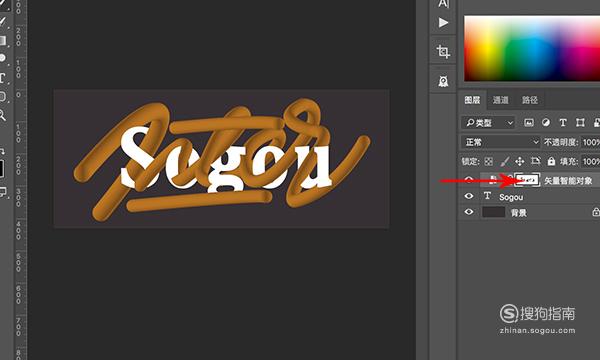Open the 类型 filter dropdown
Screen dimensions: 600x360
(488, 123)
